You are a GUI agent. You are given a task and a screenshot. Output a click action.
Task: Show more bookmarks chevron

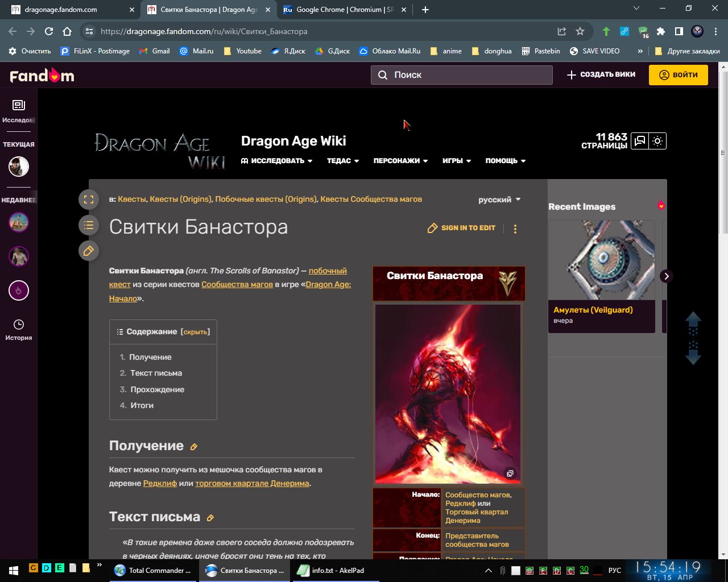click(640, 51)
